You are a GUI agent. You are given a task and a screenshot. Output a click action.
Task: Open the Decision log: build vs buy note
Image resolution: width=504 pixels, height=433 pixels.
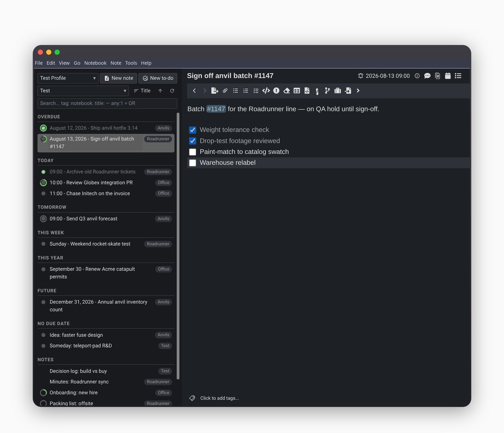click(78, 371)
